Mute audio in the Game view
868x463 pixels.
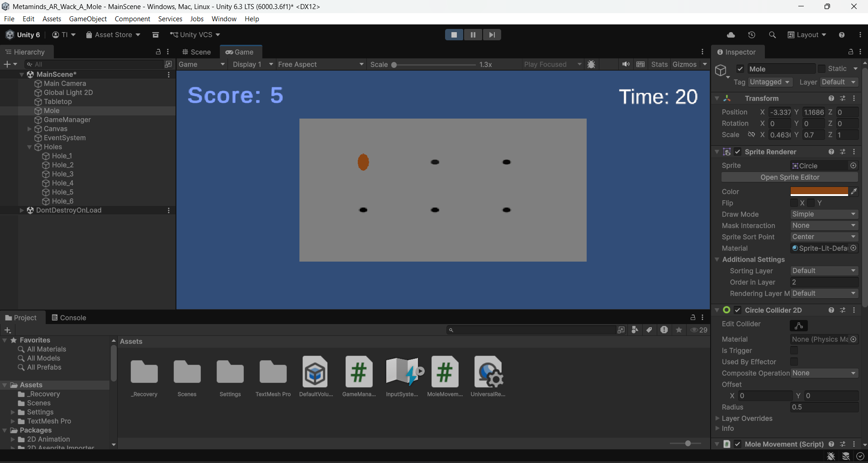pos(626,64)
